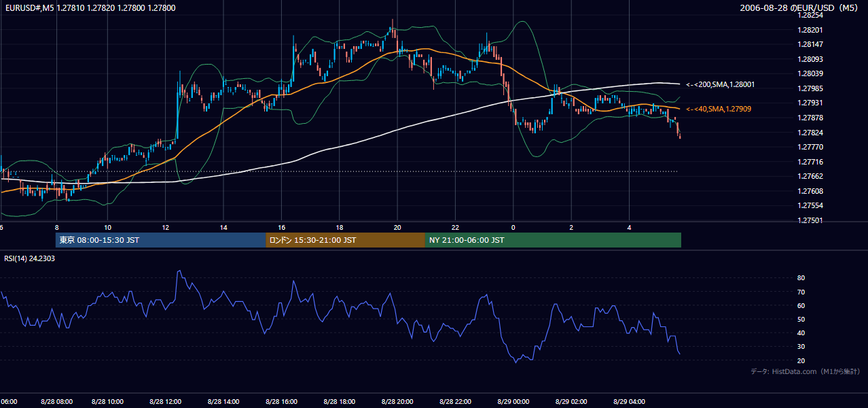Image resolution: width=868 pixels, height=408 pixels.
Task: Click RSI level 30 on the scale
Action: (x=801, y=347)
